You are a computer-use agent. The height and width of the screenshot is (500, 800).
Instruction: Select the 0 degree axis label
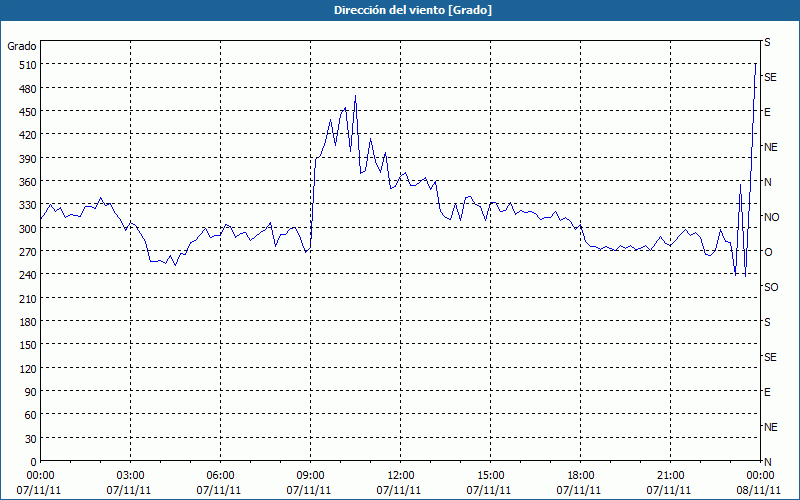(34, 462)
